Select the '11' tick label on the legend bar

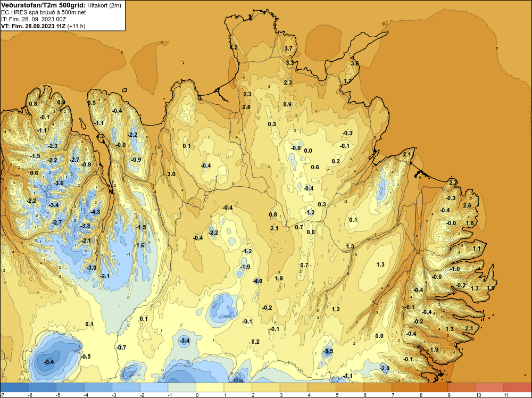[x=506, y=395]
